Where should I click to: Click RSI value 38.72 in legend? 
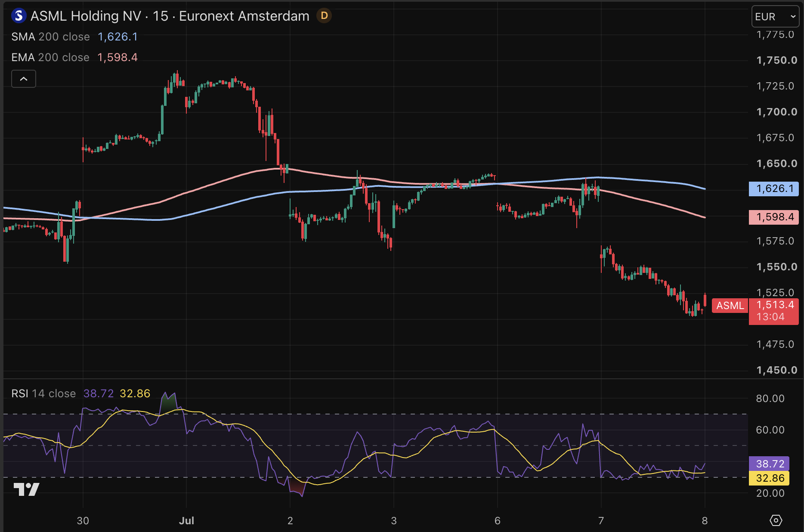pos(99,393)
